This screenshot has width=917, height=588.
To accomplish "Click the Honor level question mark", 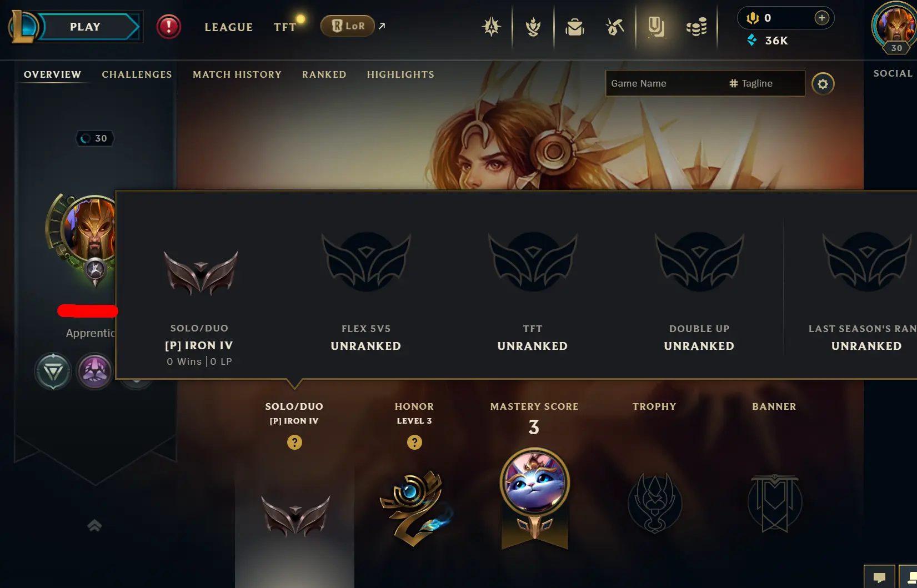I will [x=414, y=443].
